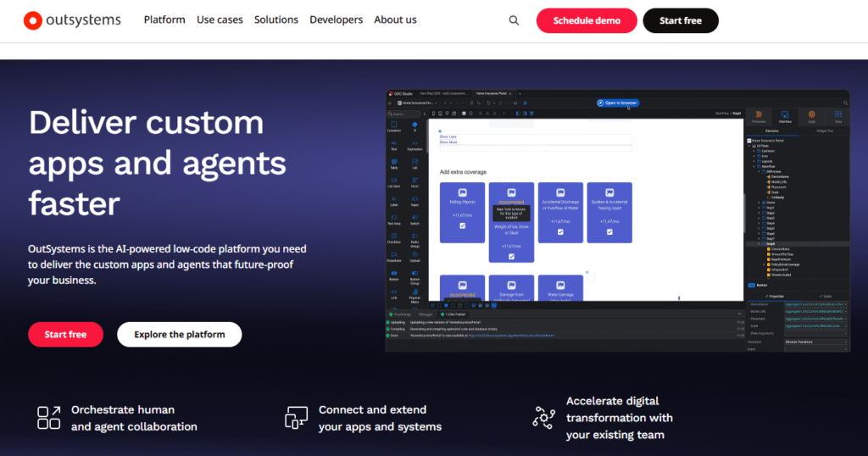Open the Solutions menu
Image resolution: width=868 pixels, height=456 pixels.
(276, 20)
